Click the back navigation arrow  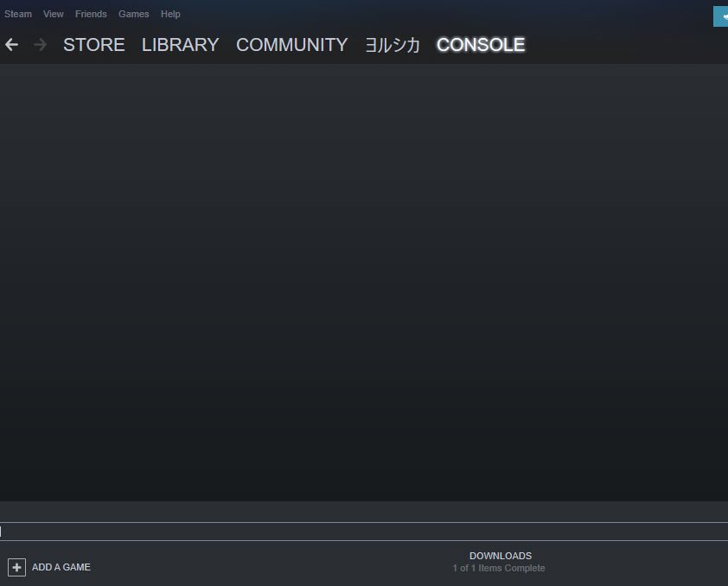pos(10,44)
